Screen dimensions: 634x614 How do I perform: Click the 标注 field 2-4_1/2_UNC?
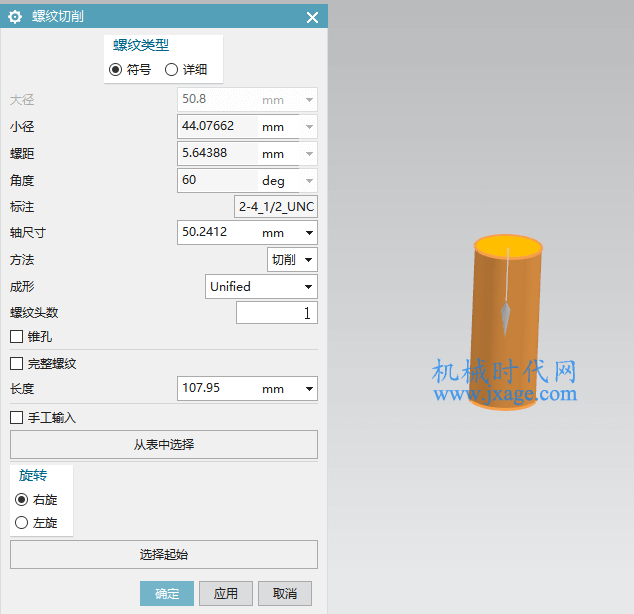click(276, 207)
